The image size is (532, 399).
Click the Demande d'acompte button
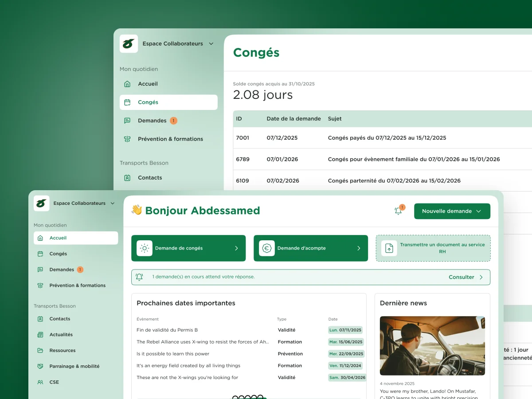pos(311,248)
